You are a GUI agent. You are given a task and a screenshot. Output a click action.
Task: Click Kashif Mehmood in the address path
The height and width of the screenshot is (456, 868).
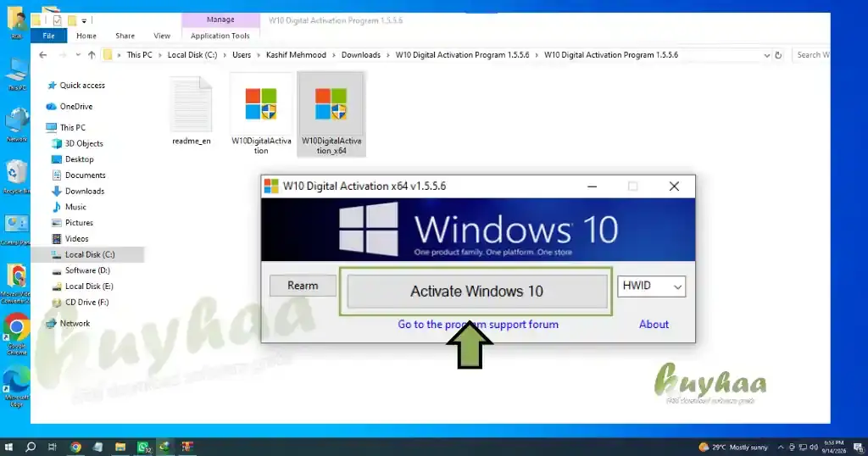tap(296, 55)
